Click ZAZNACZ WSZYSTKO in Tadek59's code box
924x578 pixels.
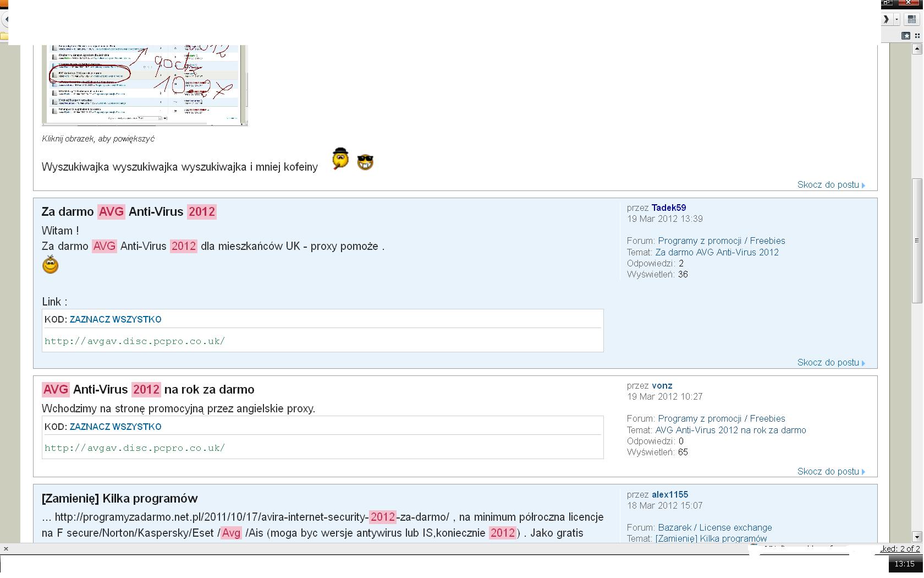tap(116, 320)
